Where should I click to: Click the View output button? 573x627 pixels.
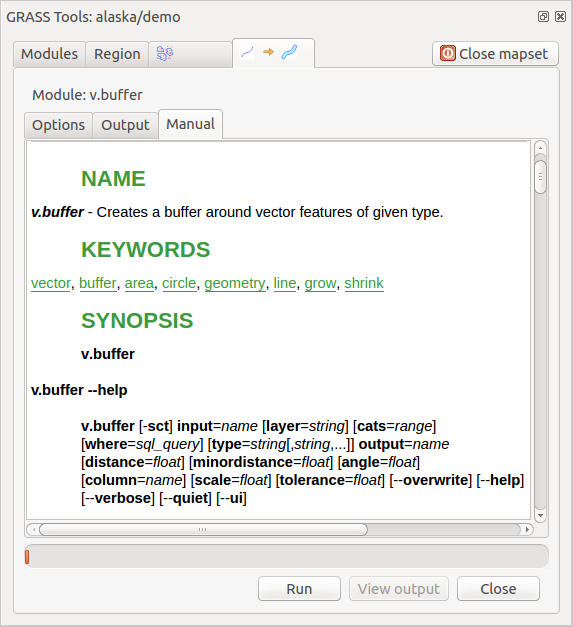(x=399, y=589)
